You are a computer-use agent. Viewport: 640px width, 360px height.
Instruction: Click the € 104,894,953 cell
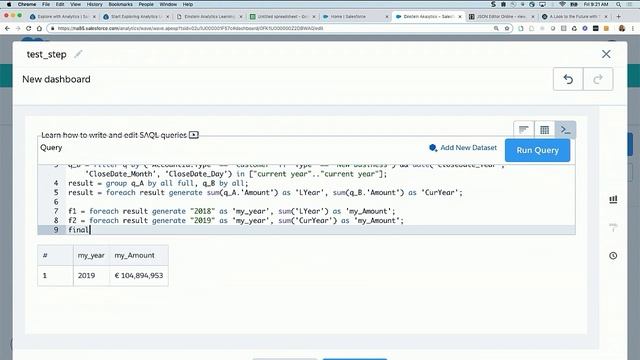(x=139, y=276)
